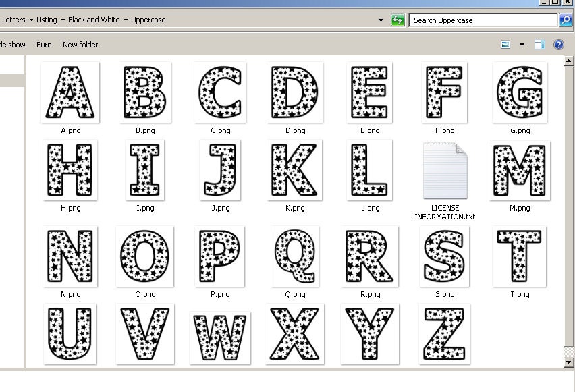The image size is (575, 392).
Task: Create a New folder
Action: pos(80,44)
